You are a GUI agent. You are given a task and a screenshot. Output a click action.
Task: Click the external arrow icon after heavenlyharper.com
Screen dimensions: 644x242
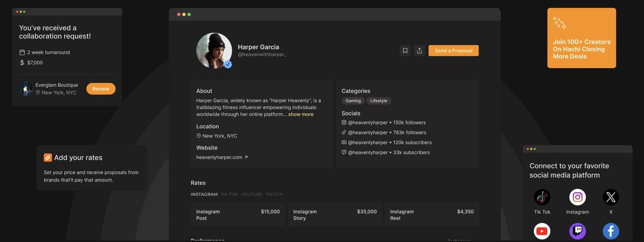[x=246, y=157]
